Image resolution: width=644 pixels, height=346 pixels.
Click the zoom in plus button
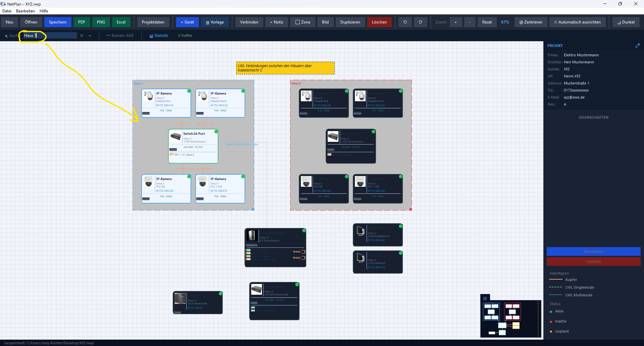[x=455, y=22]
